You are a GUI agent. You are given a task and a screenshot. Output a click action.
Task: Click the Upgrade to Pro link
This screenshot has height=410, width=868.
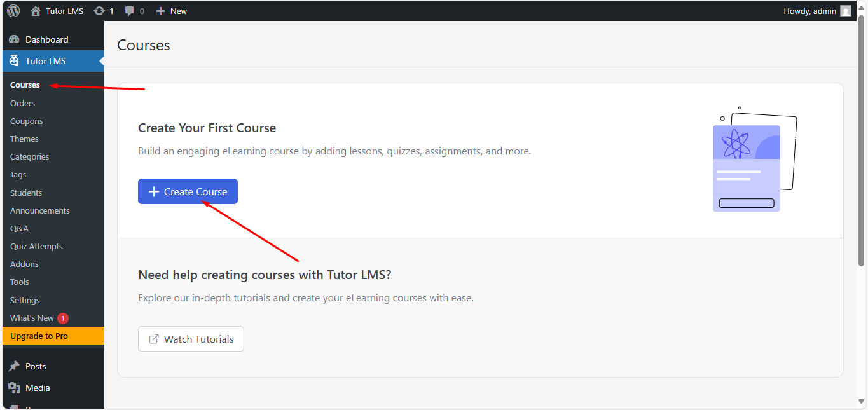[x=39, y=336]
